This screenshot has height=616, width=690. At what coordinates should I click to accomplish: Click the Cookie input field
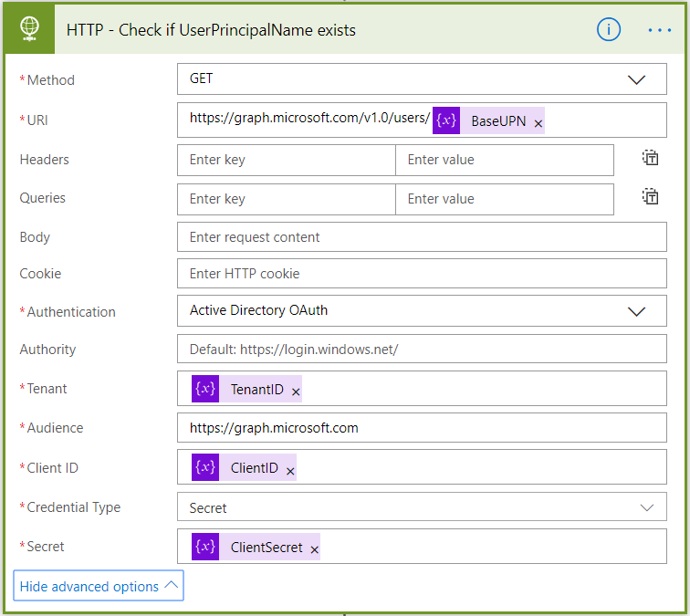click(422, 274)
